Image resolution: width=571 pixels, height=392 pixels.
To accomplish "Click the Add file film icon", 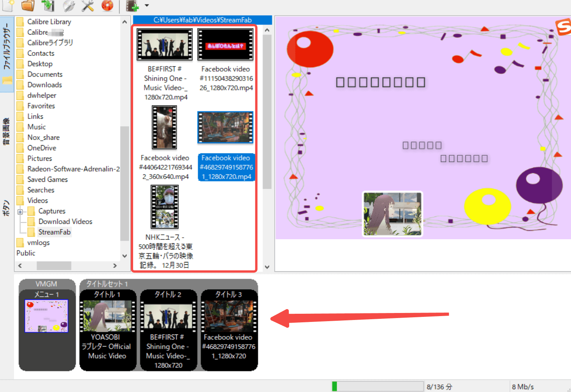I will click(132, 5).
